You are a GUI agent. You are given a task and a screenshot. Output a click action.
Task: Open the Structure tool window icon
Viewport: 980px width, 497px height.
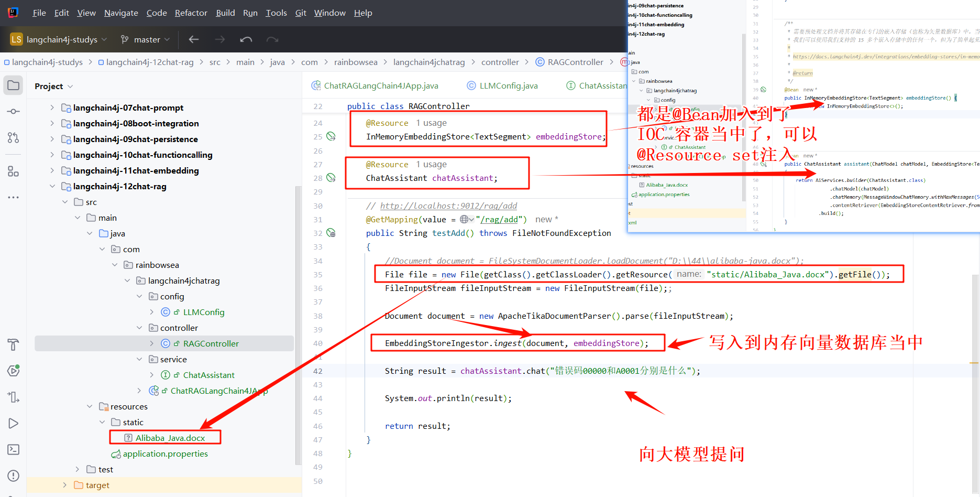tap(13, 171)
